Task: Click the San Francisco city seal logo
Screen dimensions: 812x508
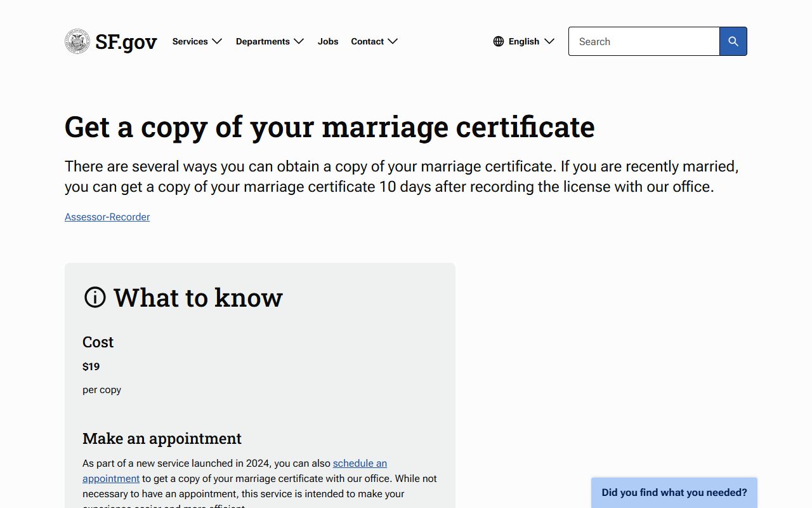Action: (x=77, y=41)
